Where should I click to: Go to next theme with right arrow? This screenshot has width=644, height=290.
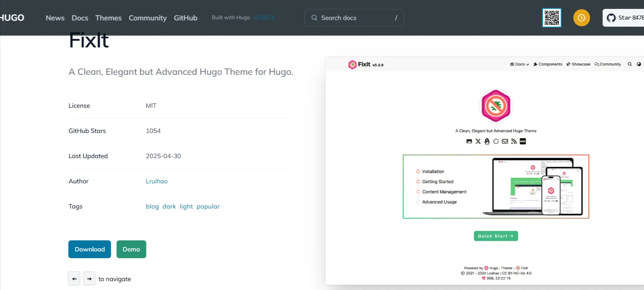[x=89, y=279]
